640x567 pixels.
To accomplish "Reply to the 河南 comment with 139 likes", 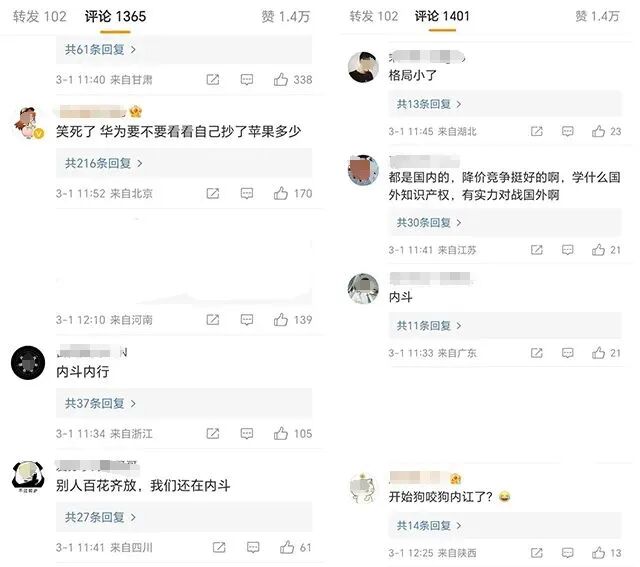I will tap(247, 320).
